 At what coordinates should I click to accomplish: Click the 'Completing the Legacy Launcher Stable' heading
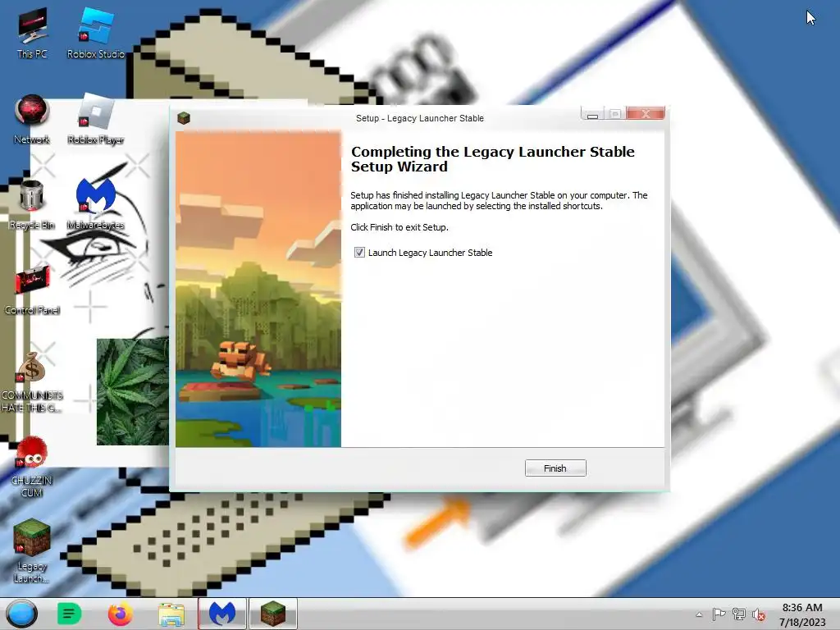(x=492, y=159)
